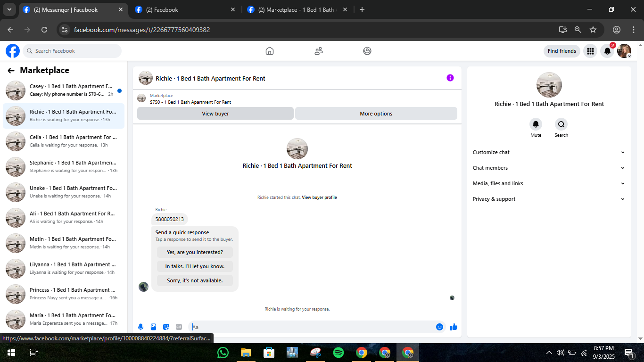This screenshot has height=362, width=644.
Task: Open the Facebook home icon in the top navigation
Action: pos(270,51)
